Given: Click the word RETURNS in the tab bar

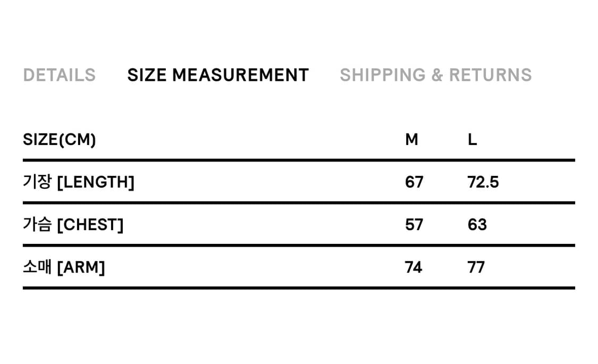Looking at the screenshot, I should (491, 75).
